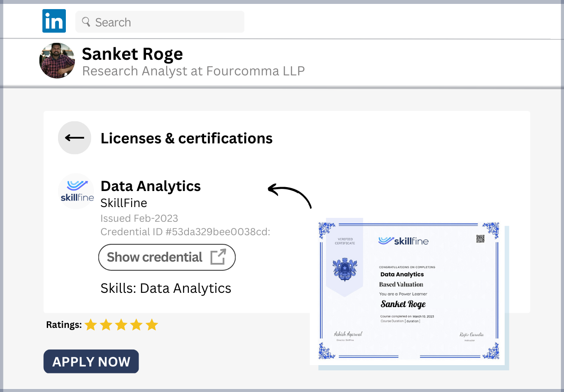Click the Credential ID text

(185, 232)
